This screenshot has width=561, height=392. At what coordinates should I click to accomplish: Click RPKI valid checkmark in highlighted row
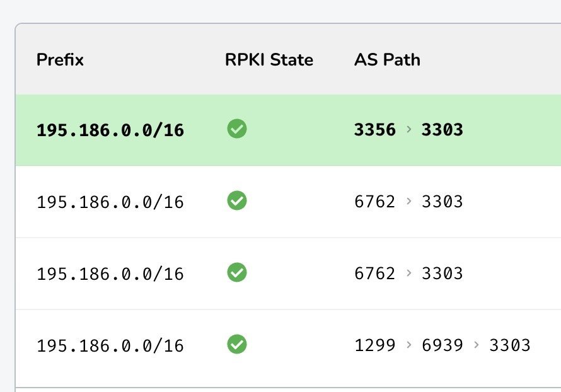click(237, 129)
